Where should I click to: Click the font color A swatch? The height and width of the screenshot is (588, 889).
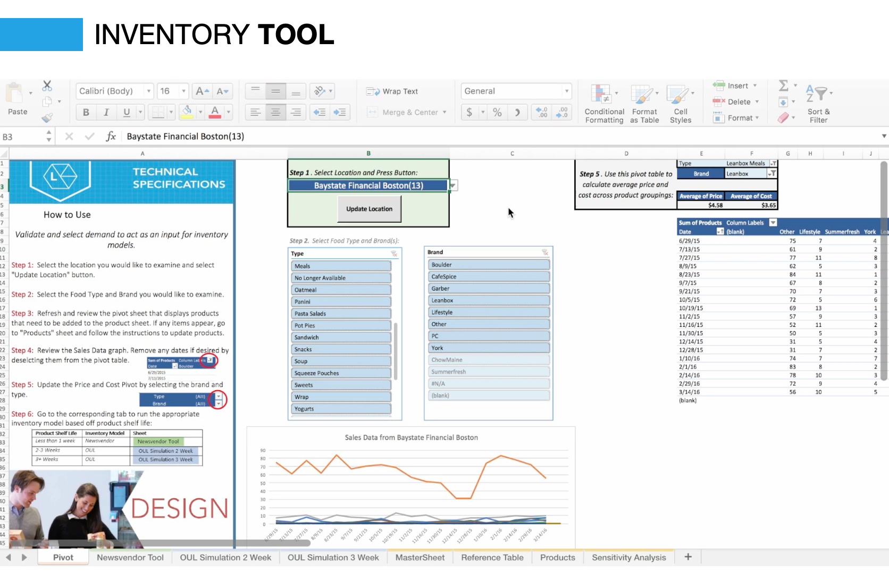pos(215,112)
